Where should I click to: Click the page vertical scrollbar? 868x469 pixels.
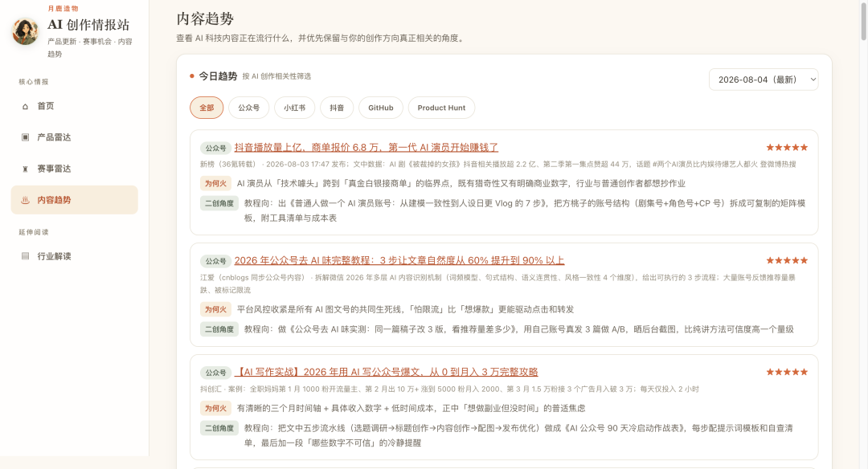click(863, 21)
